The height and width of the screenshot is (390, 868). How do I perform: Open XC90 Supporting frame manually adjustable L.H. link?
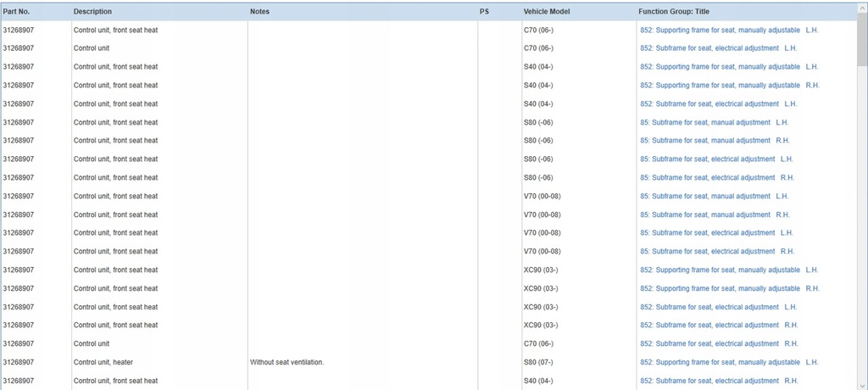tap(729, 270)
